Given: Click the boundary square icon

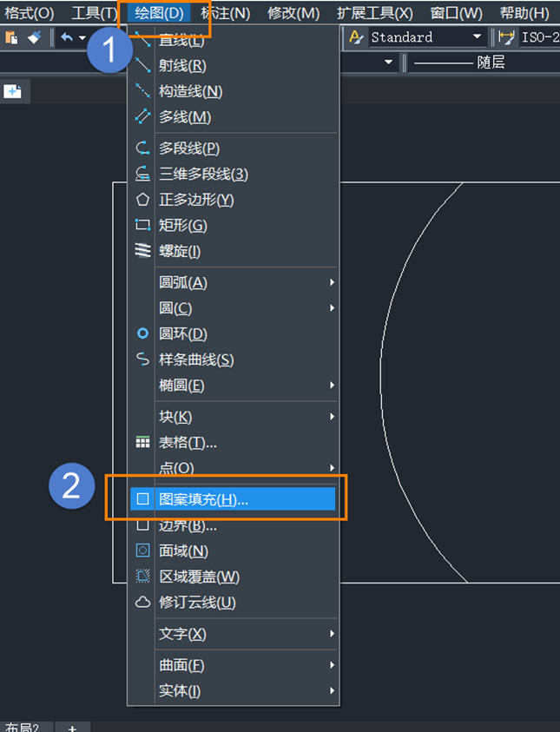Looking at the screenshot, I should click(142, 525).
